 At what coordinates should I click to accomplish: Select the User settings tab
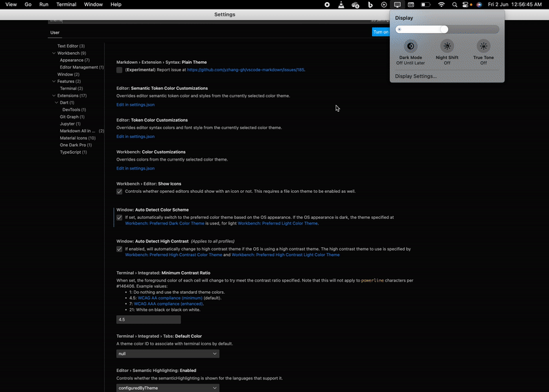55,32
